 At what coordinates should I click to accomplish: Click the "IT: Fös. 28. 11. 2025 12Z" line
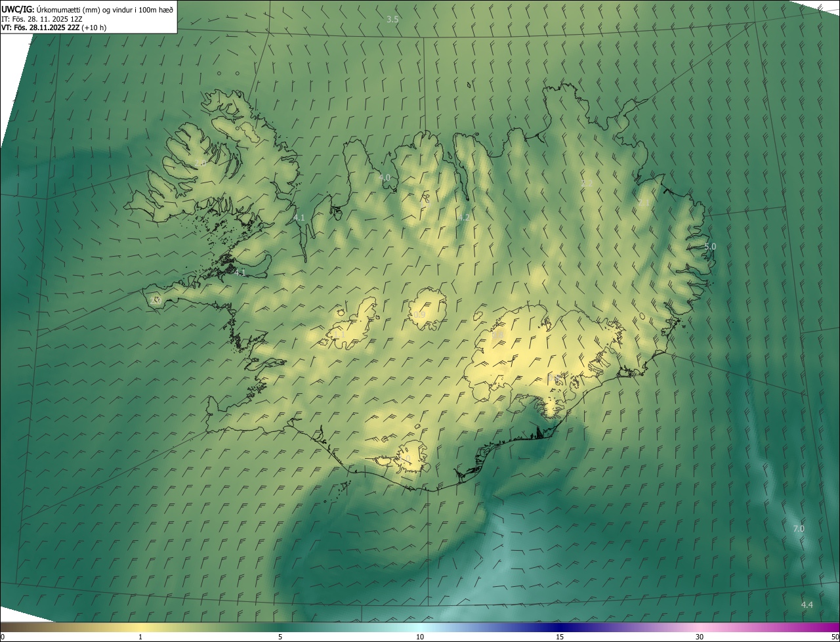42,19
